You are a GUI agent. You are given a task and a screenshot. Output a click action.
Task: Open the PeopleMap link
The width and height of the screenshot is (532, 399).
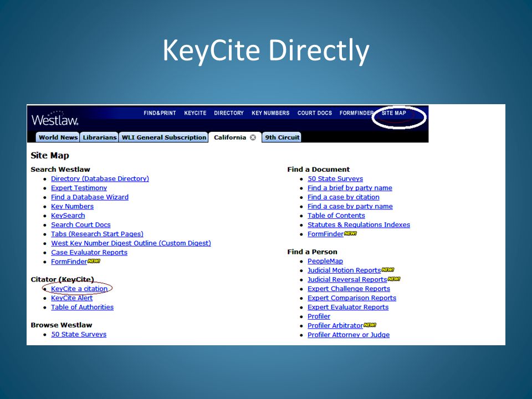point(325,261)
